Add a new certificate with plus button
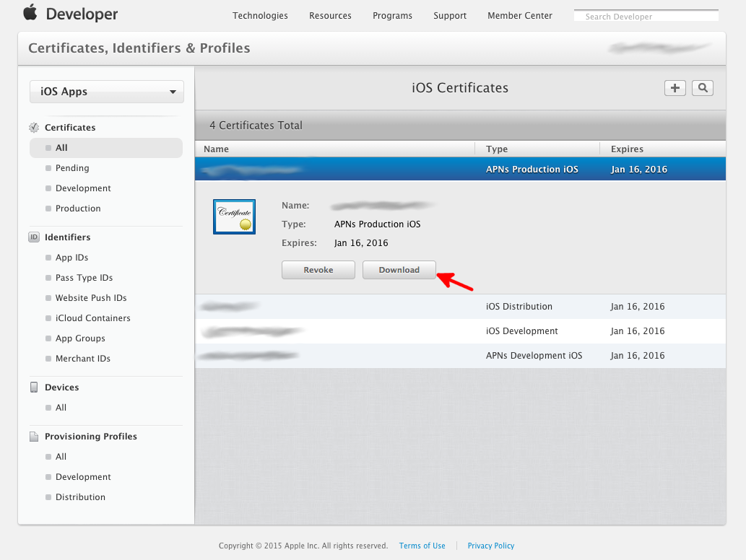 (675, 88)
